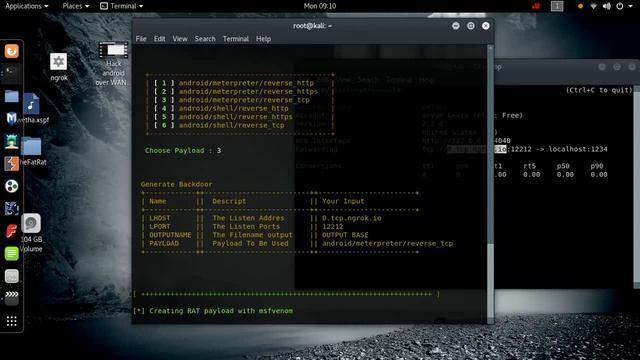This screenshot has width=640, height=360.
Task: Click 'android/meterpreter/reverse_https' payload line
Action: tap(248, 91)
